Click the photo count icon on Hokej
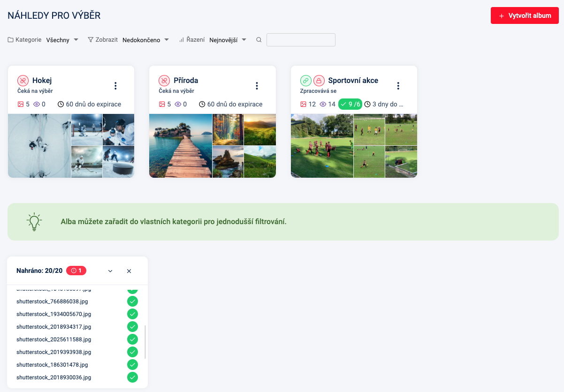 [x=21, y=104]
